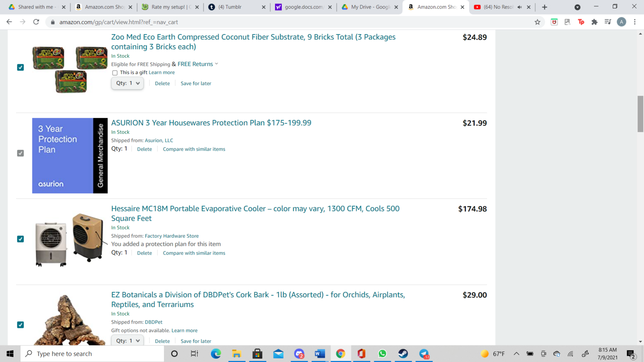Click the gray extension icon beside McAfee
644x362 pixels.
click(x=568, y=22)
